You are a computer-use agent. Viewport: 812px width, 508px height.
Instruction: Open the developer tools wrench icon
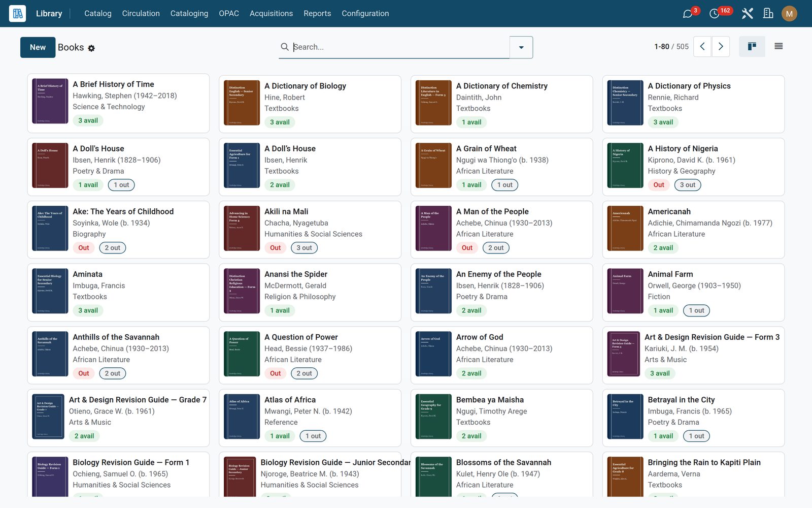tap(747, 14)
